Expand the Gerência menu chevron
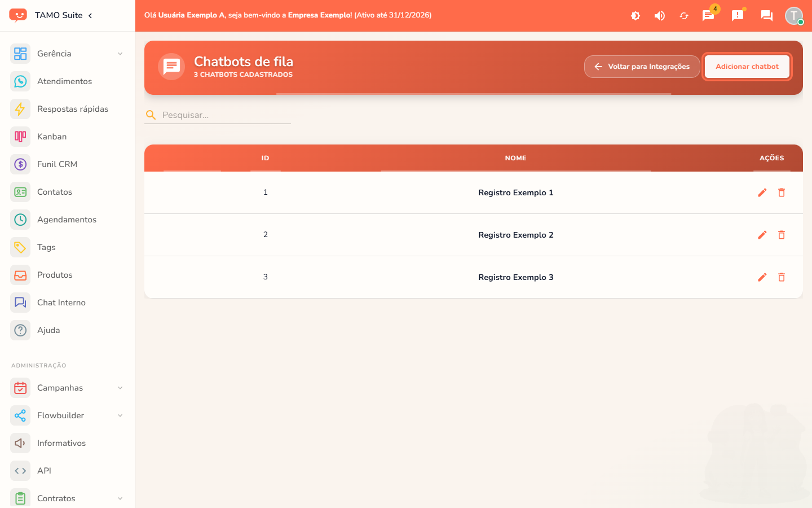Viewport: 812px width, 508px height. coord(120,54)
